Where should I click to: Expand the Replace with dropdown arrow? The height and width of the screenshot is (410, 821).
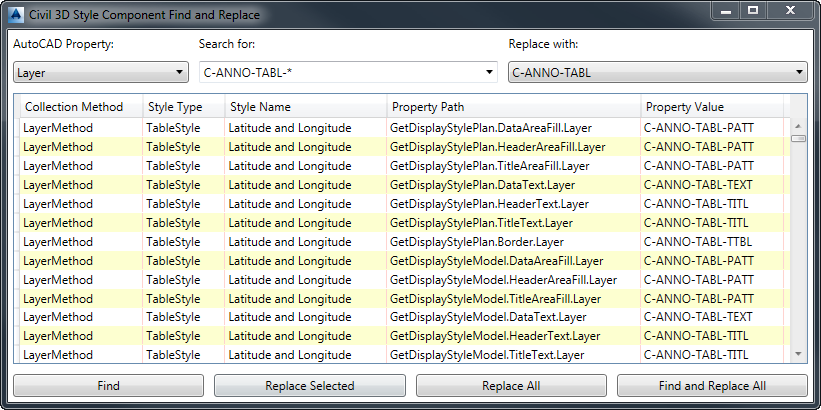pos(800,72)
